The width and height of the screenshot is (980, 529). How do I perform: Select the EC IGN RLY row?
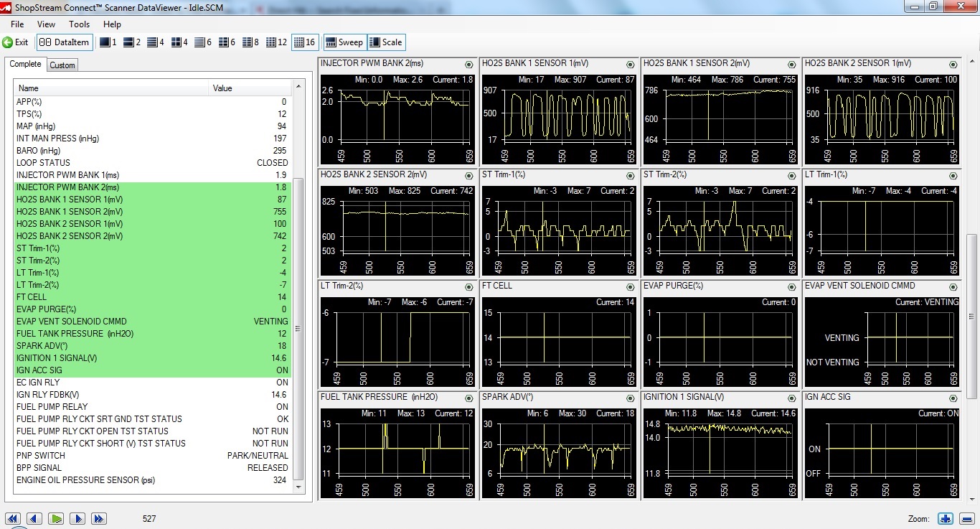[x=152, y=383]
